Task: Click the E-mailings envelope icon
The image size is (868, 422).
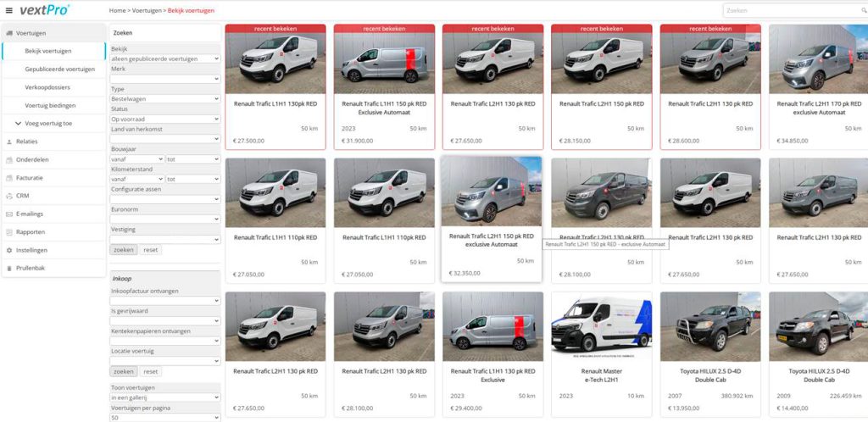Action: coord(8,214)
